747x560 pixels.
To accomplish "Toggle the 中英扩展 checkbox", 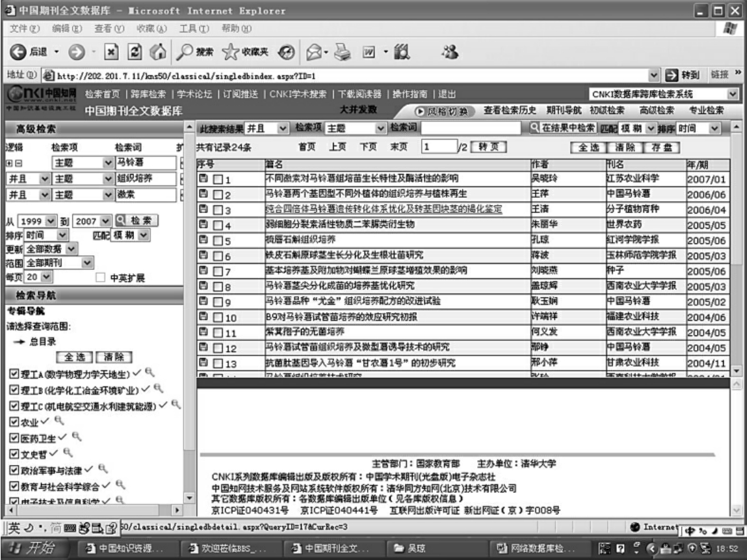I will (x=100, y=278).
